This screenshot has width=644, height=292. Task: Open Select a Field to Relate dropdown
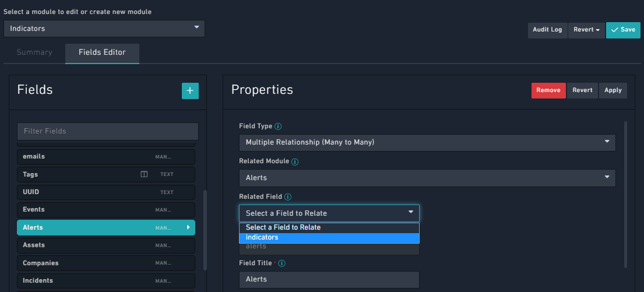(329, 213)
